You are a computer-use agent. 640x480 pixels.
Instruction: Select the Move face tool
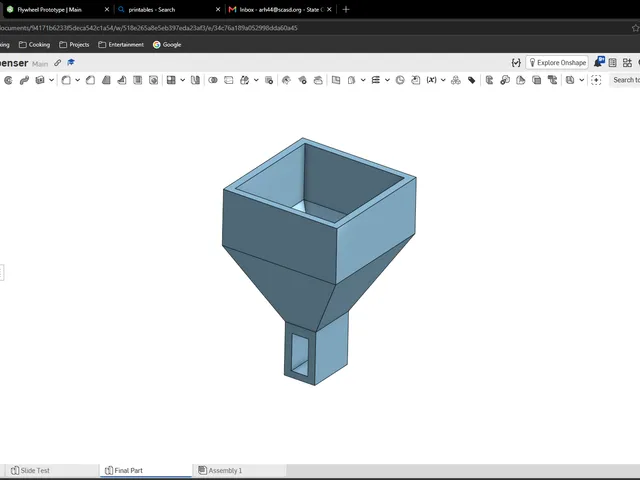tap(318, 80)
